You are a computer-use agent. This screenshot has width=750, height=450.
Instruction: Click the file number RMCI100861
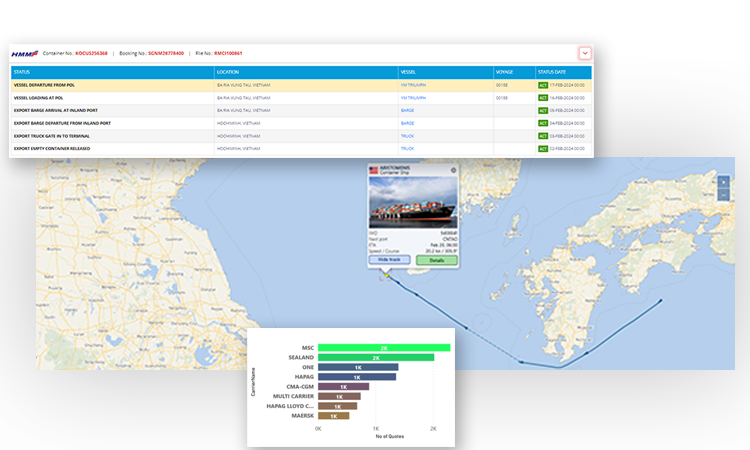click(x=228, y=54)
